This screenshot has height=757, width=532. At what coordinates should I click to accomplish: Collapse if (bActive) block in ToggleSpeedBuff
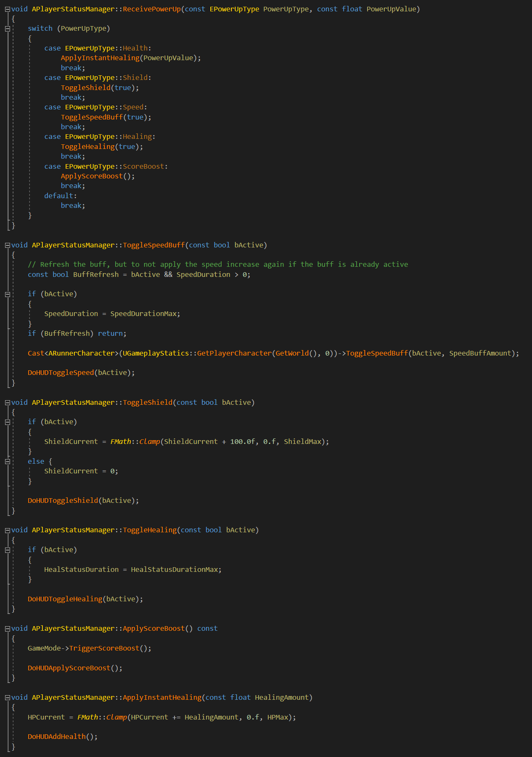coord(8,294)
